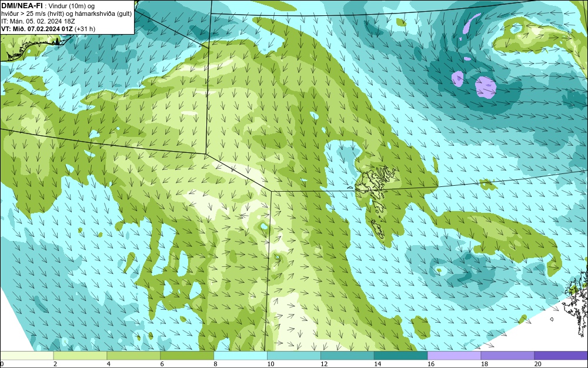Click the 0–2 m/s pale yellow legend swatch
The width and height of the screenshot is (588, 368).
[x=27, y=356]
